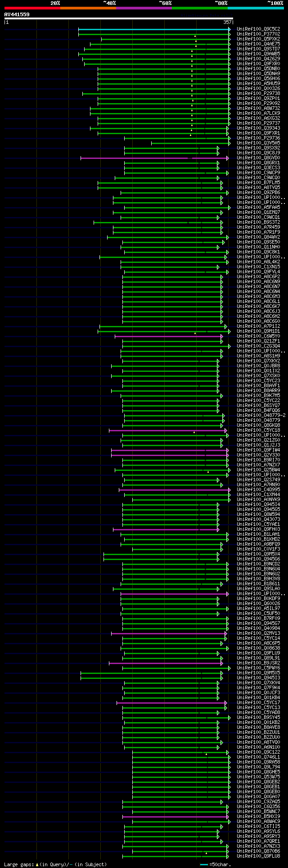Select label UniRef100_A8W732

pyautogui.click(x=258, y=108)
